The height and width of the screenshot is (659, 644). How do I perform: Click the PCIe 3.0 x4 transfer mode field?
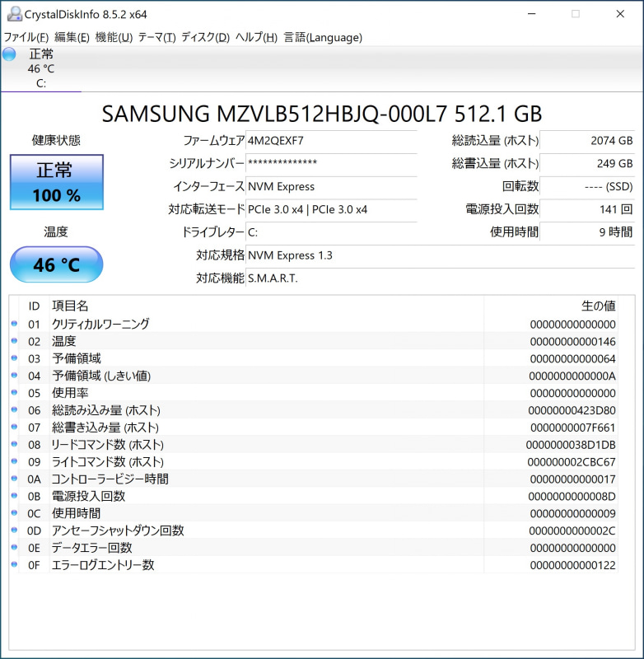(331, 209)
